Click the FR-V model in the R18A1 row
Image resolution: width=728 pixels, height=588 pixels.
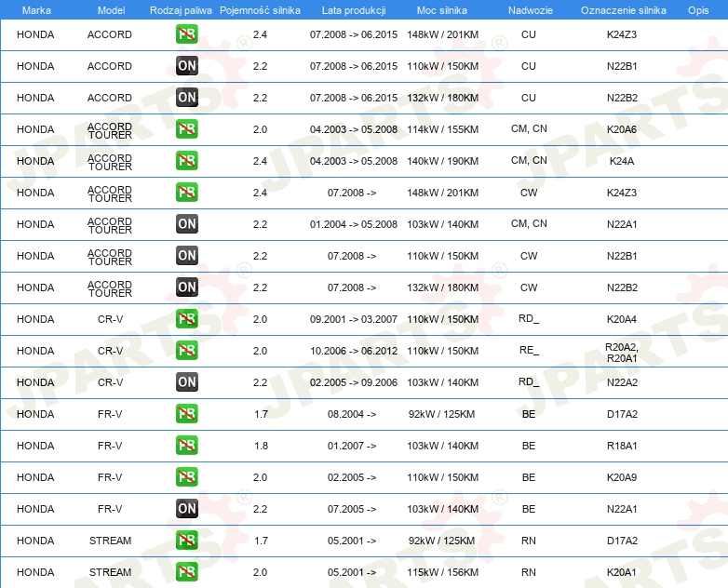pos(110,445)
